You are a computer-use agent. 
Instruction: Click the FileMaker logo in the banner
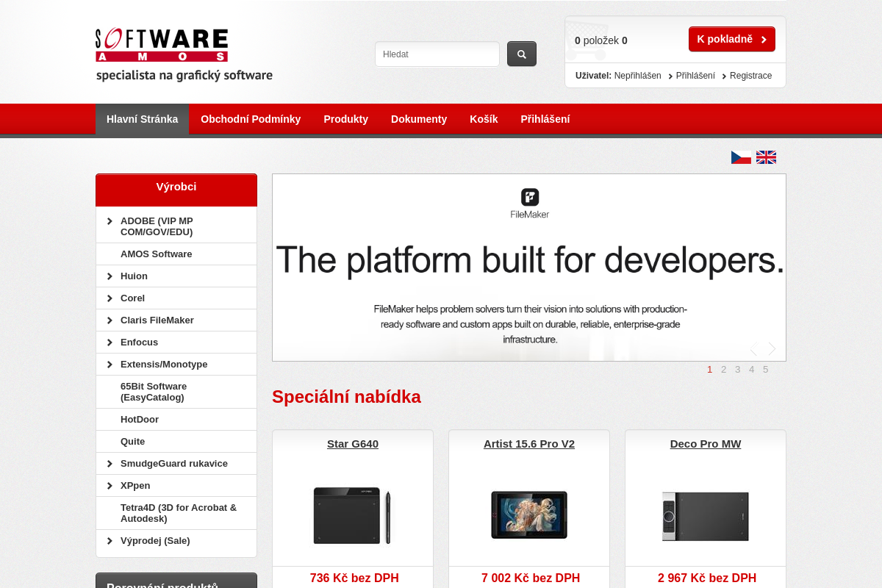pos(530,204)
